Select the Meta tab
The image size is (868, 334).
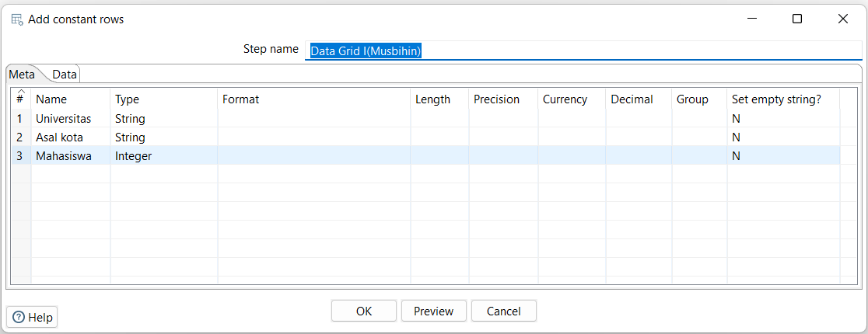22,74
